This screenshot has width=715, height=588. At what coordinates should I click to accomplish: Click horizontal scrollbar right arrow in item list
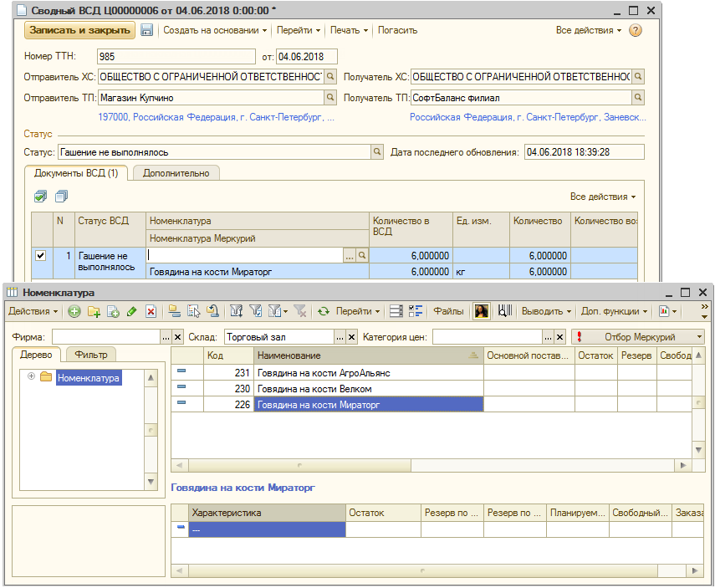(x=682, y=465)
